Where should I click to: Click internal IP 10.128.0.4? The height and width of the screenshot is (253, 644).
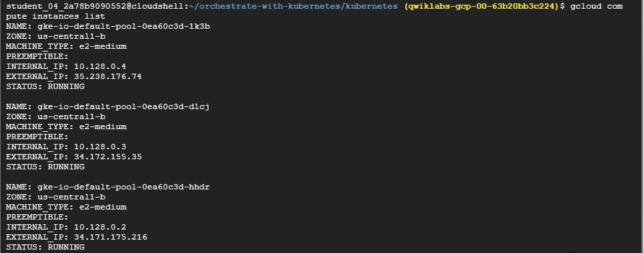(100, 66)
